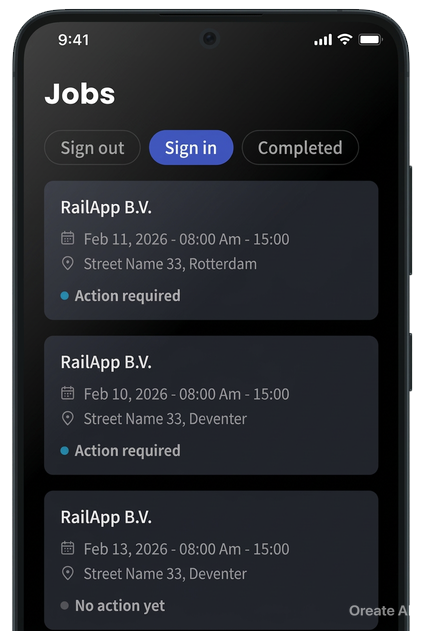Click the blue status dot on the Rotterdam job

(x=64, y=296)
